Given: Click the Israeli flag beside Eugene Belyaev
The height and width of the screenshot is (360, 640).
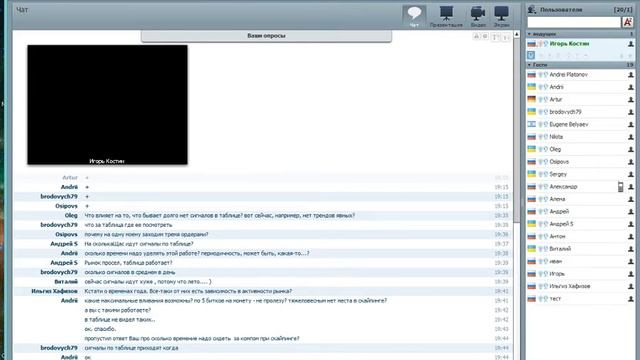Looking at the screenshot, I should 531,124.
